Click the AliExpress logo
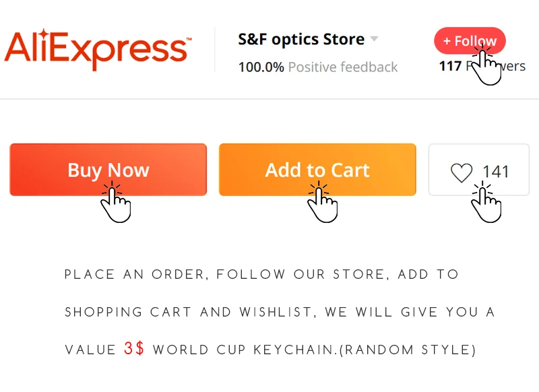Screen dimensions: 539x392 click(98, 48)
